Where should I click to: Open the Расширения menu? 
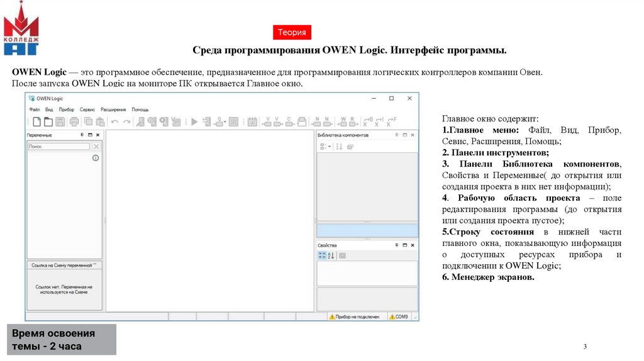[113, 109]
